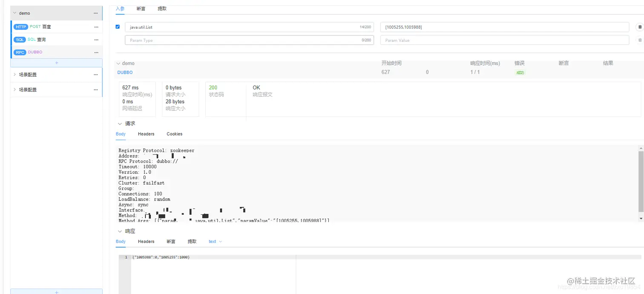The height and width of the screenshot is (294, 644).
Task: Click the 28 bytes response size
Action: click(x=175, y=102)
